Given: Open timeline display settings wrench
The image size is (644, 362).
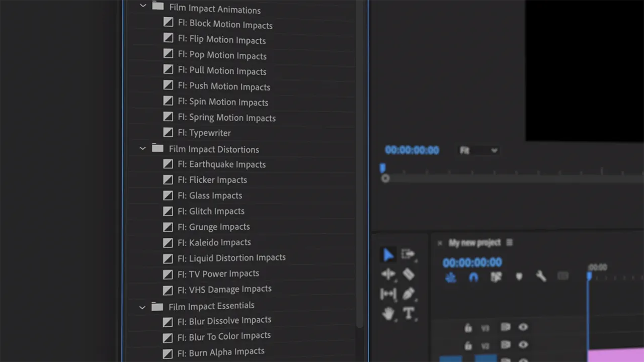Looking at the screenshot, I should tap(541, 276).
